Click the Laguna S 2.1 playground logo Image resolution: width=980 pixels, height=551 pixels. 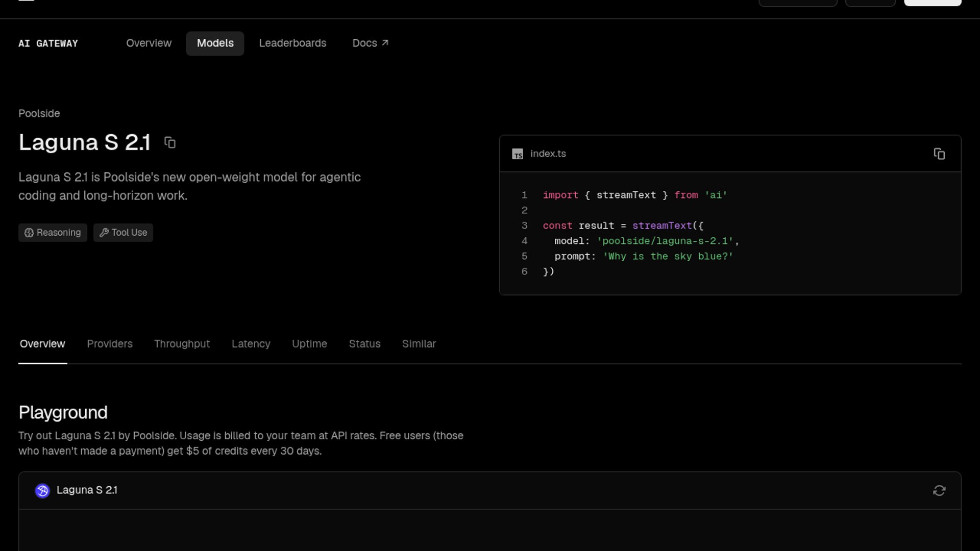42,491
